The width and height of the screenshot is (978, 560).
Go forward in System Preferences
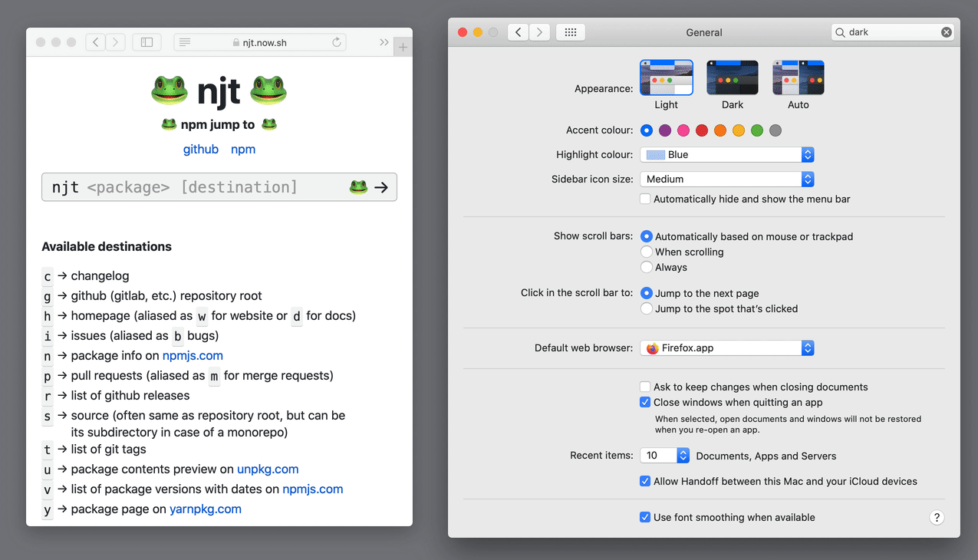click(539, 32)
